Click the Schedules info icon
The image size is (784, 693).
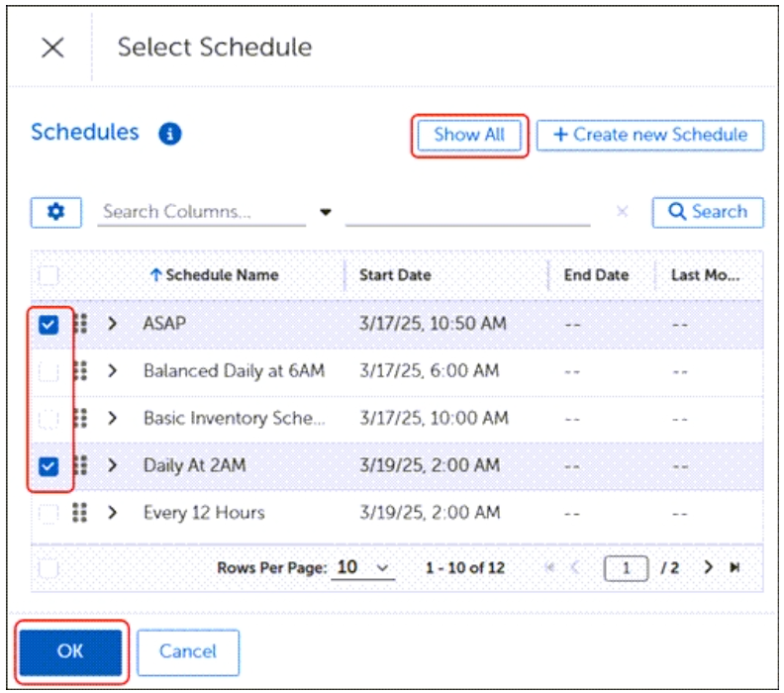[x=169, y=134]
